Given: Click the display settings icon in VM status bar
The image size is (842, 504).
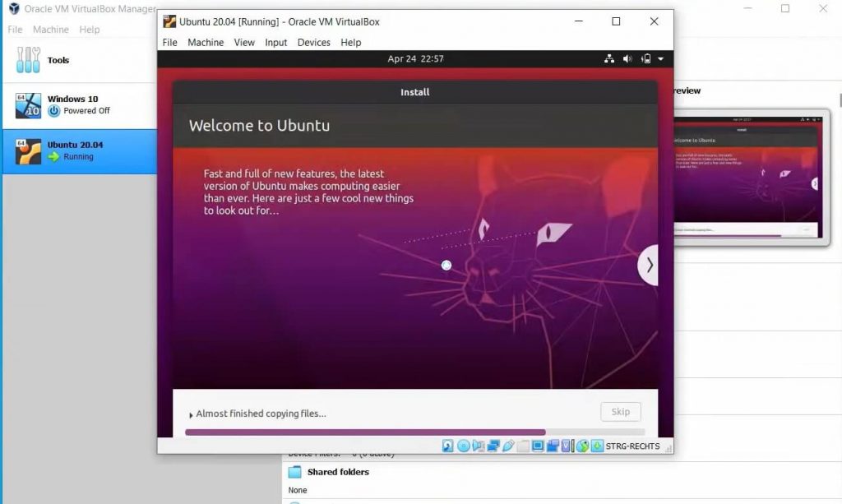Looking at the screenshot, I should [536, 446].
